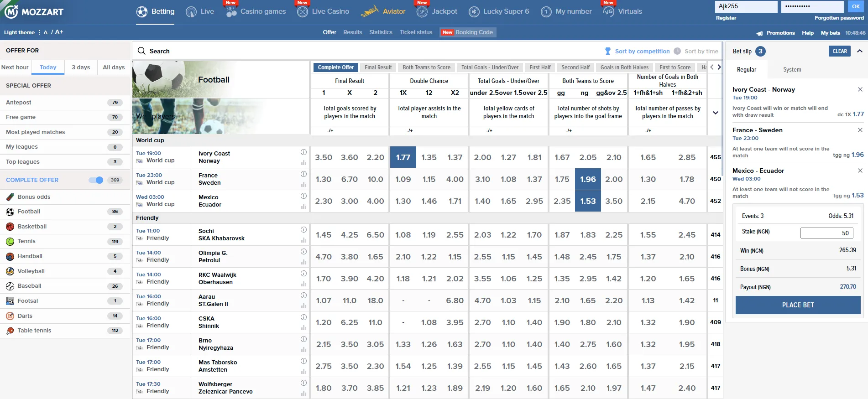The height and width of the screenshot is (399, 868).
Task: Click the Stake (NGN) input field
Action: (x=827, y=233)
